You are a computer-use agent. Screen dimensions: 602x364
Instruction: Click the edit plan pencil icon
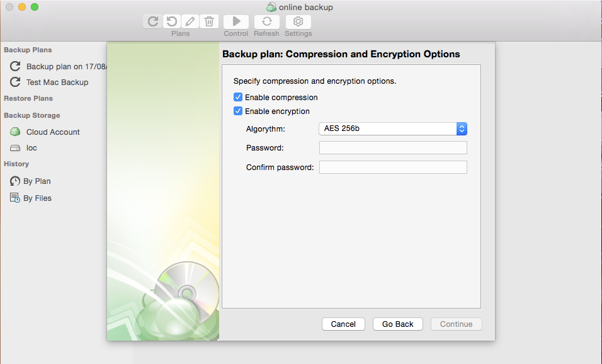(190, 21)
